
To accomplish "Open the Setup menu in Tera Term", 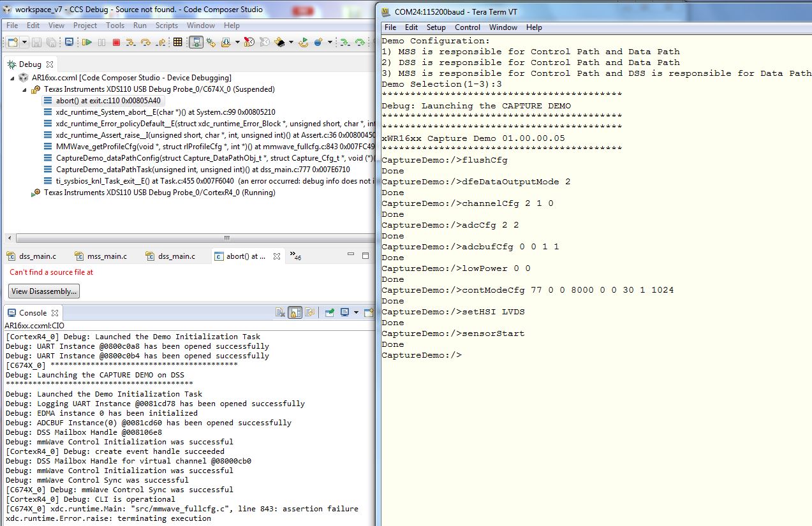I will pos(436,27).
